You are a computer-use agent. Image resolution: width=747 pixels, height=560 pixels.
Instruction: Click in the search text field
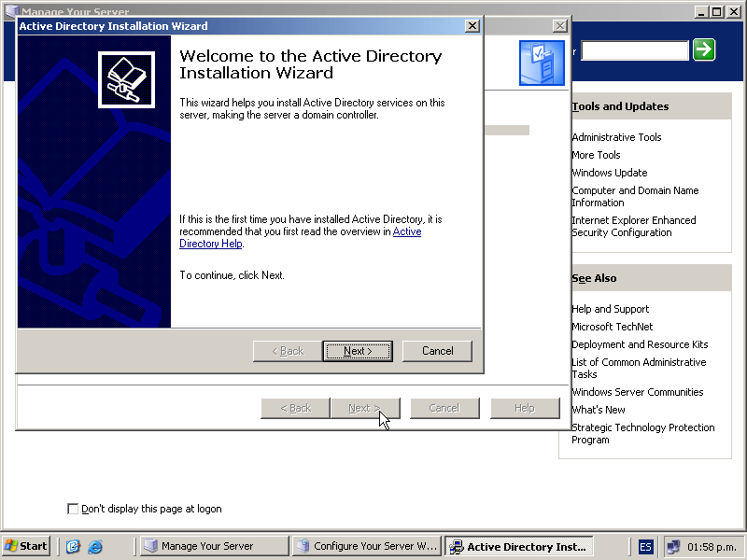[x=634, y=50]
